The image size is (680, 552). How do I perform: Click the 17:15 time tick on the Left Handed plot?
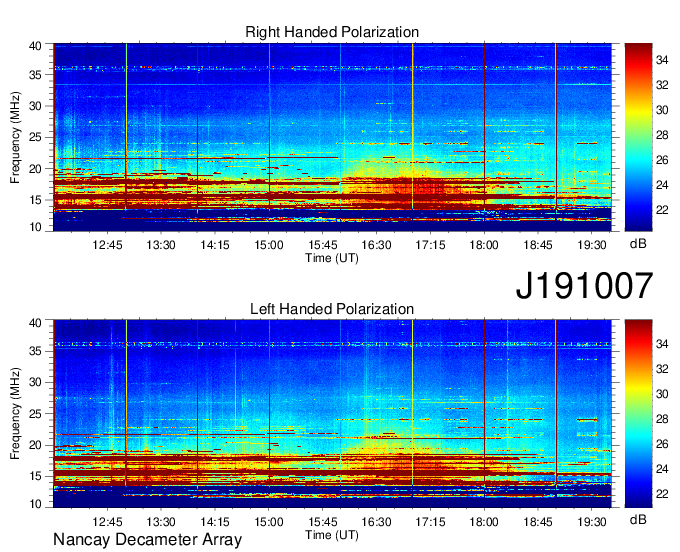430,521
